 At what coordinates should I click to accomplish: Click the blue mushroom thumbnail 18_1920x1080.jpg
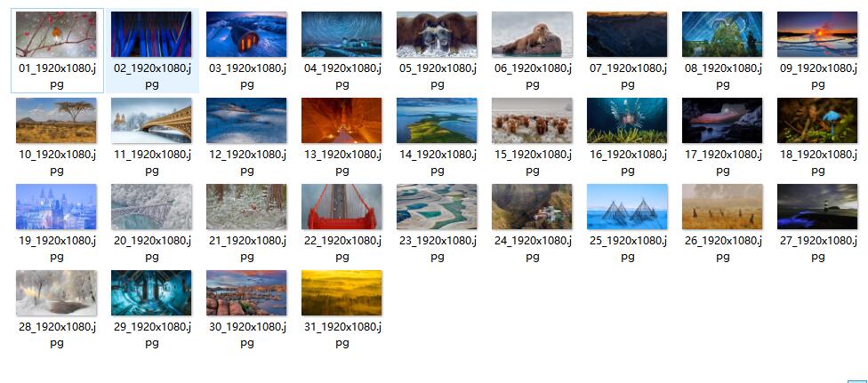coord(817,121)
